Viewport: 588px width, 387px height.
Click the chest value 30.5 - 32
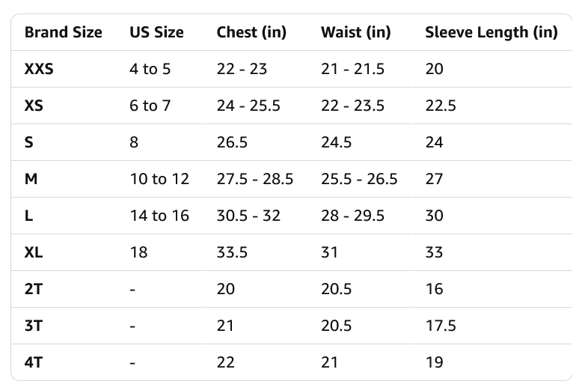[248, 216]
